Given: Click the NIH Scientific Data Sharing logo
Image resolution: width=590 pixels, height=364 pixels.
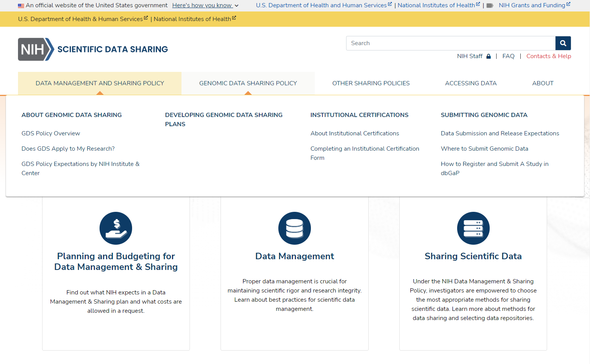Looking at the screenshot, I should (93, 49).
